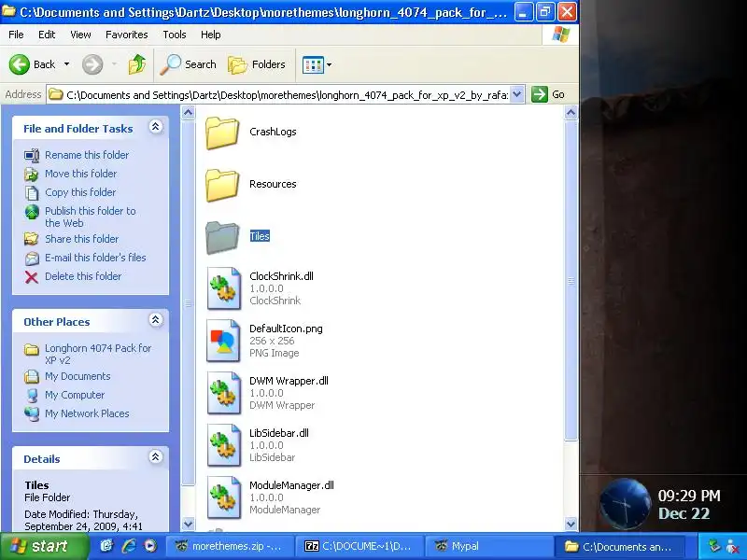Click task pane scrollbar down arrow

[x=189, y=525]
